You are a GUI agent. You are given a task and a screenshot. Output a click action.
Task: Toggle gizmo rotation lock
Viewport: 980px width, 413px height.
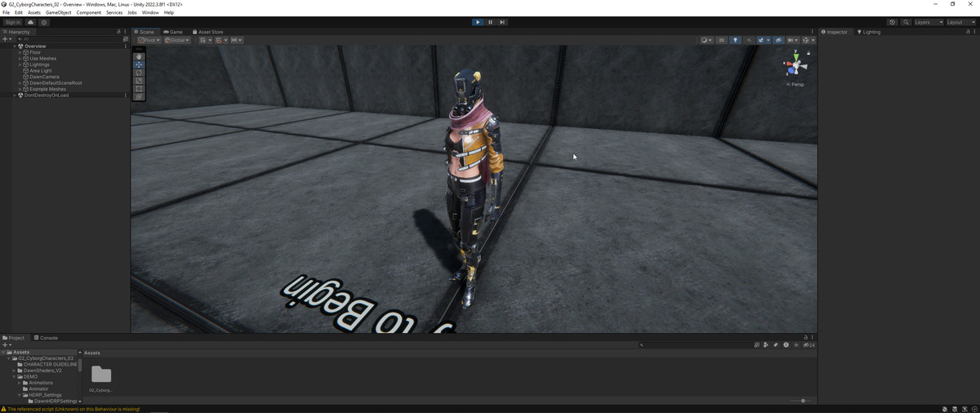coord(808,53)
